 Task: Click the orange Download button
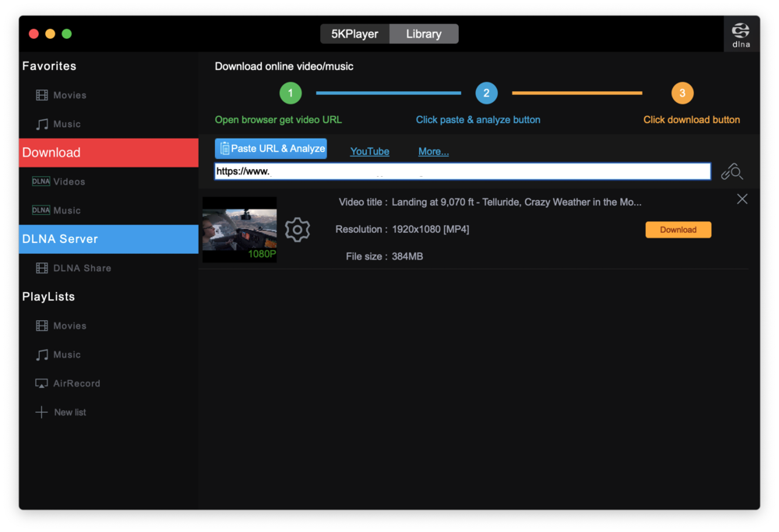(679, 230)
